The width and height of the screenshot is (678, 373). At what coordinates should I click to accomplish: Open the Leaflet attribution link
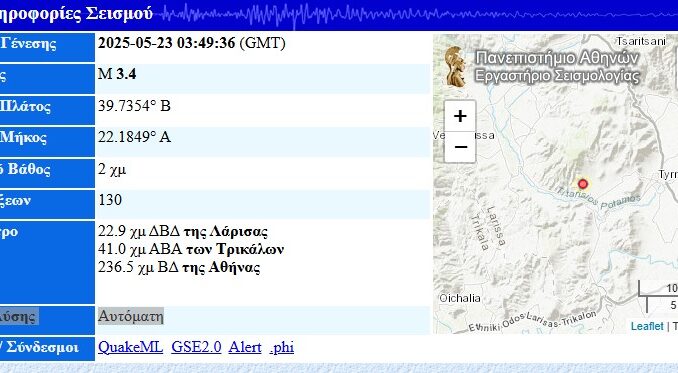[x=646, y=326]
